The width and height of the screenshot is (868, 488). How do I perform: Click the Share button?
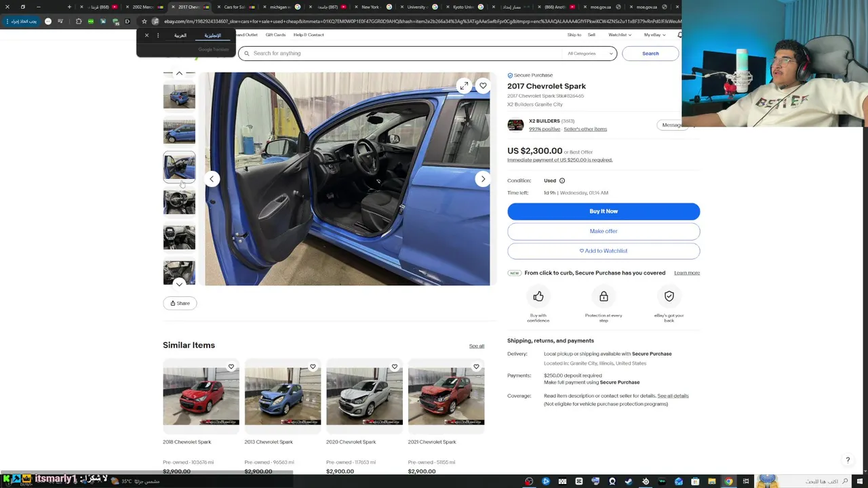click(x=180, y=303)
